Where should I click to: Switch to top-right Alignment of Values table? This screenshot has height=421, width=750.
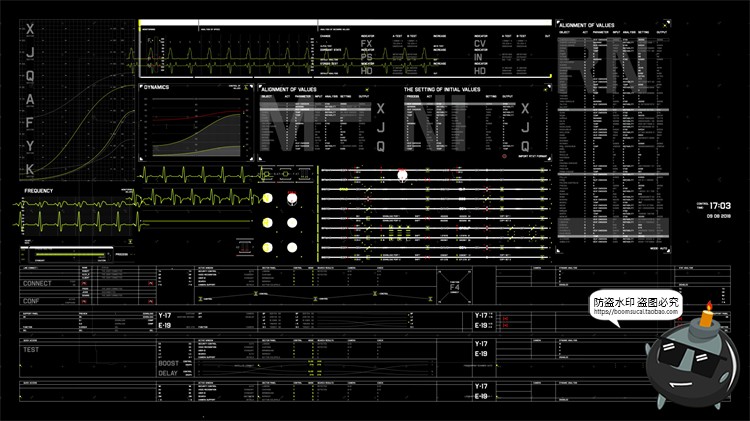tap(601, 22)
